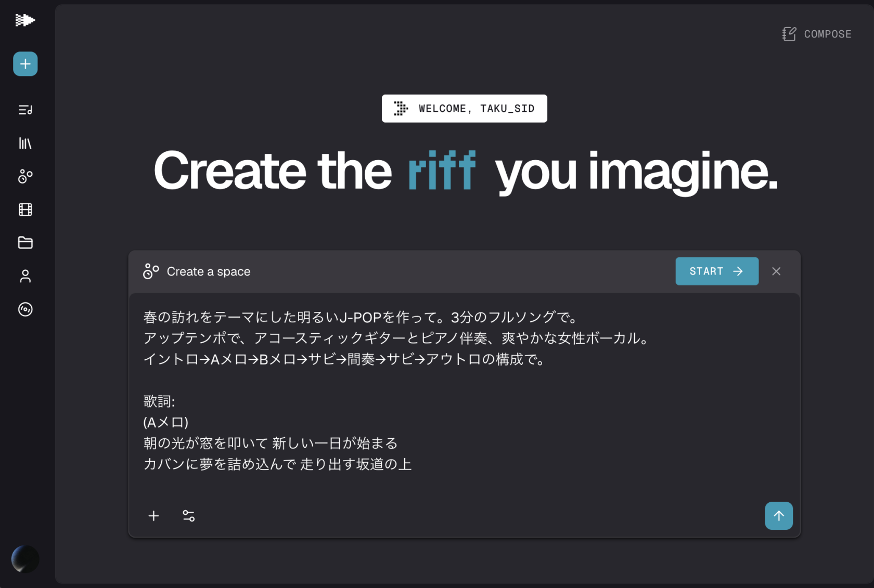The width and height of the screenshot is (874, 588).
Task: Open the teal plus button to create new
Action: 25,63
